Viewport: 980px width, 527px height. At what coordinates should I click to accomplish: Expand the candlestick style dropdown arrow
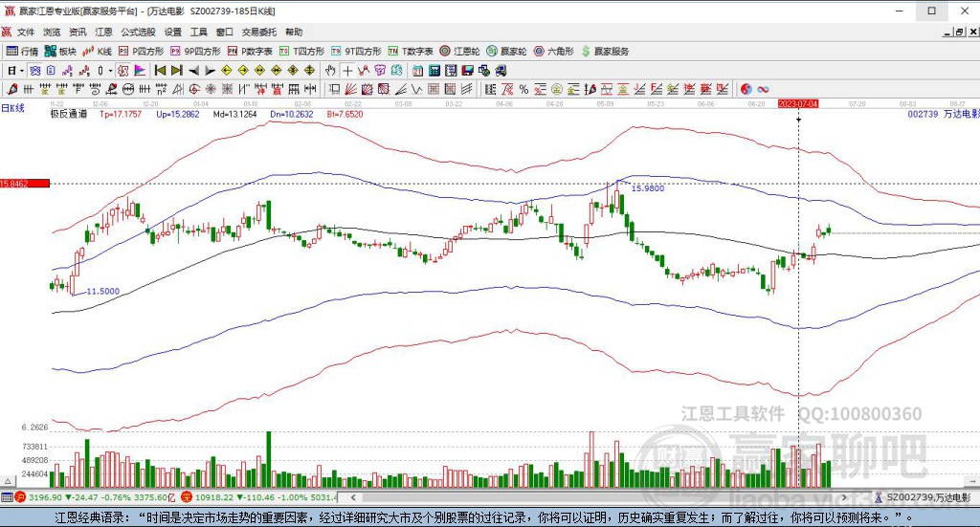(110, 71)
